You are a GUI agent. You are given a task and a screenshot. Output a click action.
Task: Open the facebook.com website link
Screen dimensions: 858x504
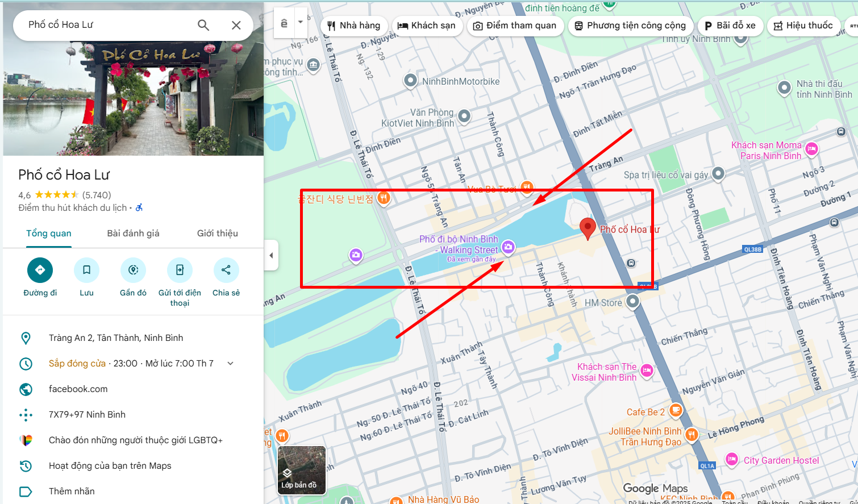click(78, 389)
